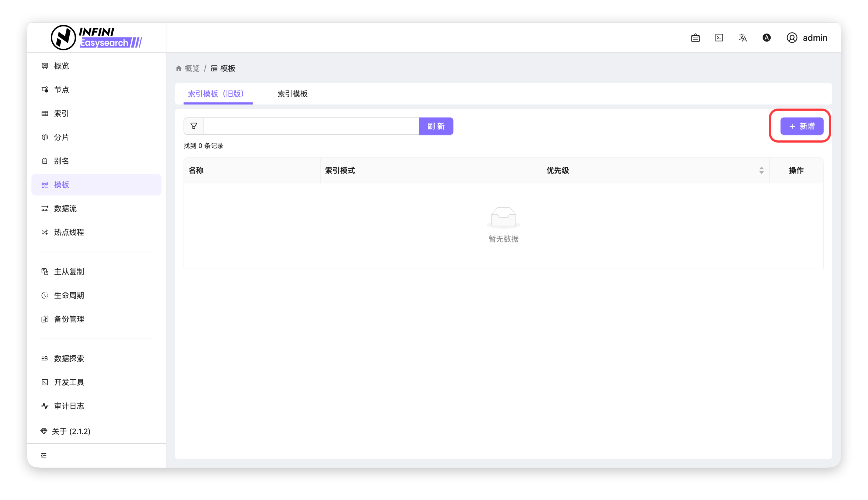This screenshot has width=868, height=500.
Task: Open 审计日志 from the sidebar
Action: pos(69,406)
